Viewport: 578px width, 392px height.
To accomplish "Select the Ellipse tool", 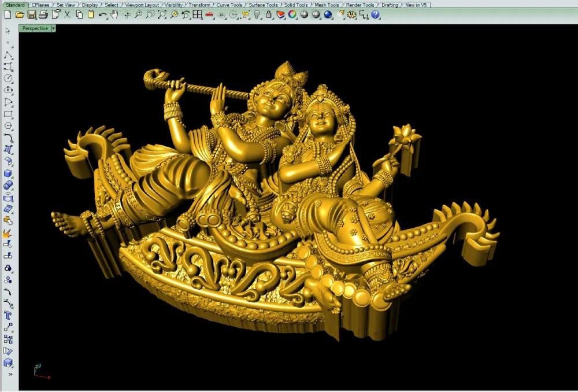I will [x=8, y=90].
